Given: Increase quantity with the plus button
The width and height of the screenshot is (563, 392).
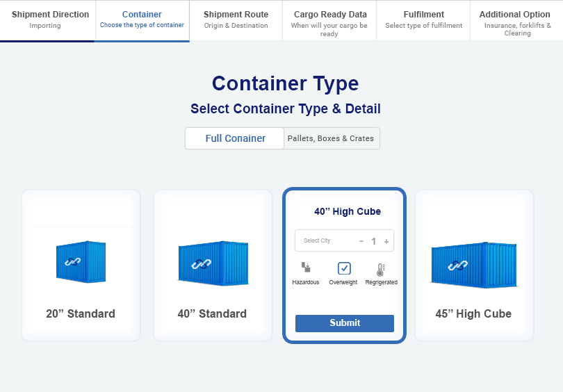Looking at the screenshot, I should coord(386,241).
